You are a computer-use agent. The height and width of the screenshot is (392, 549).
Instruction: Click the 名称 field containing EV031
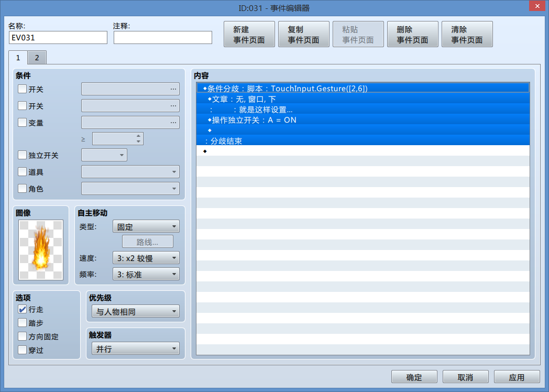pyautogui.click(x=58, y=38)
